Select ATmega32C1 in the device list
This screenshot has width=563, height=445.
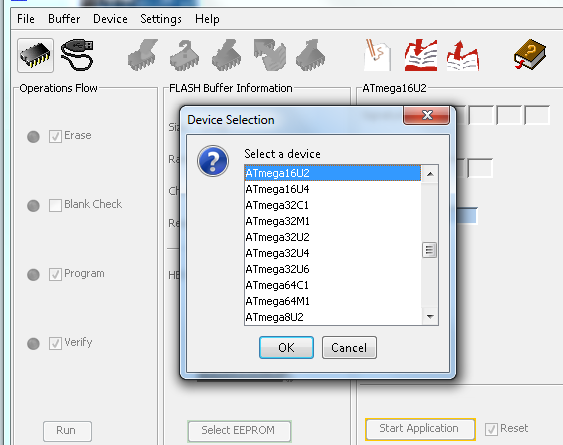point(332,205)
